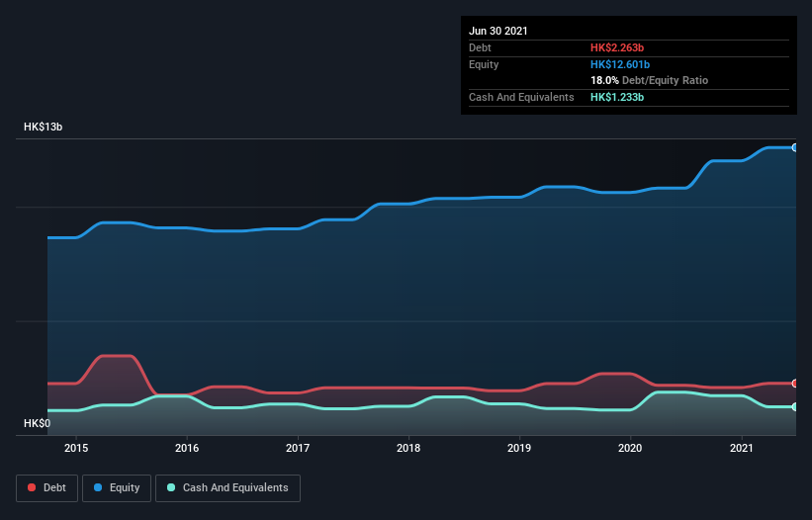Screen dimensions: 812x520
Task: Click the HK$0 y-axis label
Action: coord(37,423)
